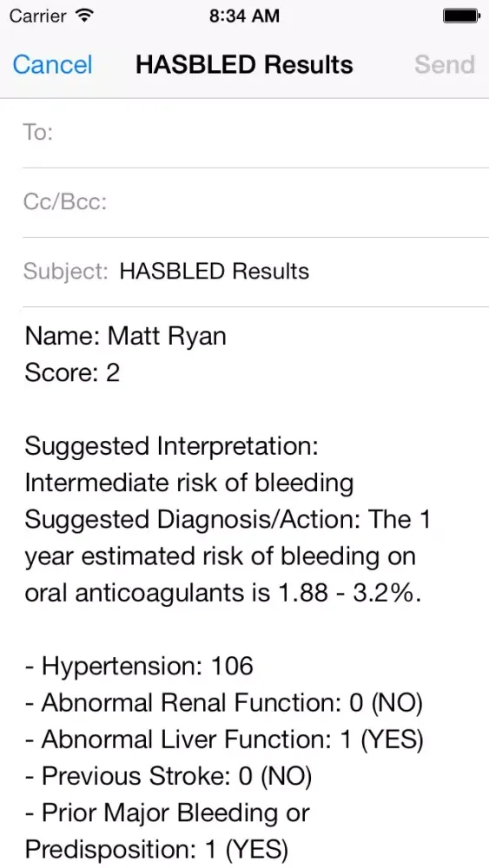Image resolution: width=489 pixels, height=868 pixels.
Task: Place cursor on Name: Matt Ryan line
Action: (126, 336)
